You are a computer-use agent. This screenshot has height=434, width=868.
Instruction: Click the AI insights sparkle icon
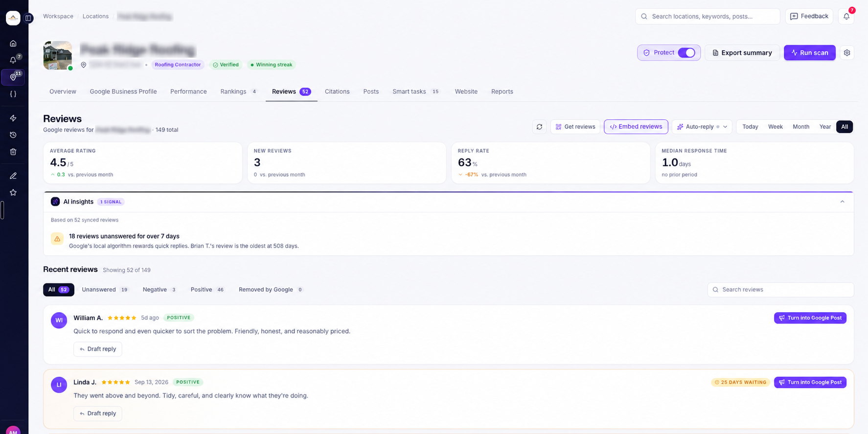tap(55, 202)
